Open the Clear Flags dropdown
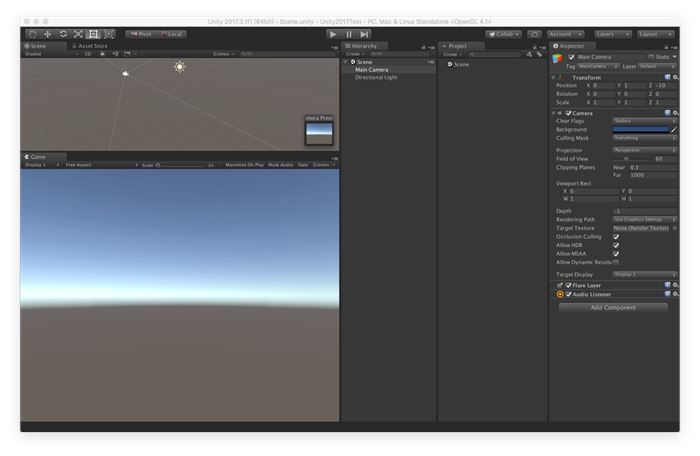This screenshot has height=456, width=700. pyautogui.click(x=644, y=121)
